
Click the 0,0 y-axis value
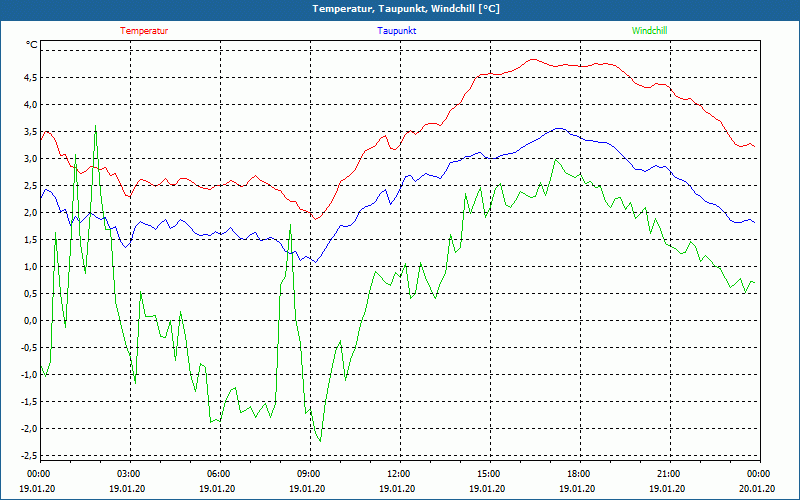(31, 321)
